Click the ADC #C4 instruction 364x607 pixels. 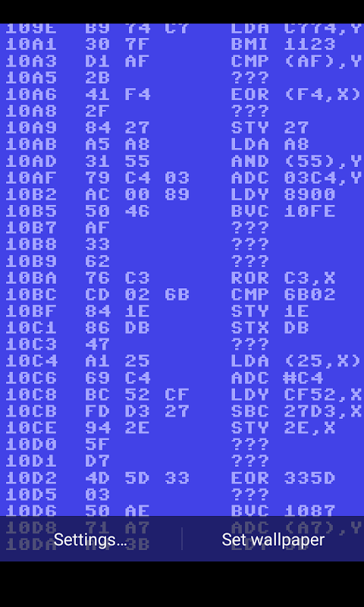[277, 378]
